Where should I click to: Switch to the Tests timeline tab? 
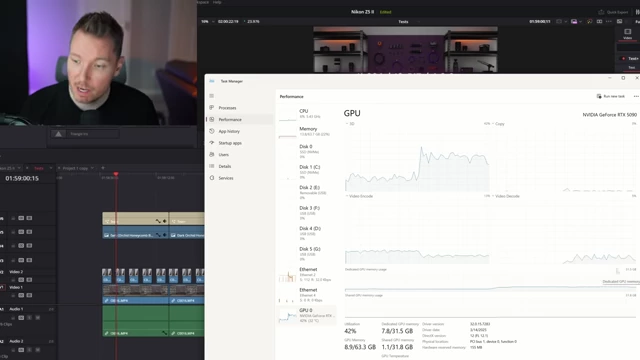(x=39, y=168)
